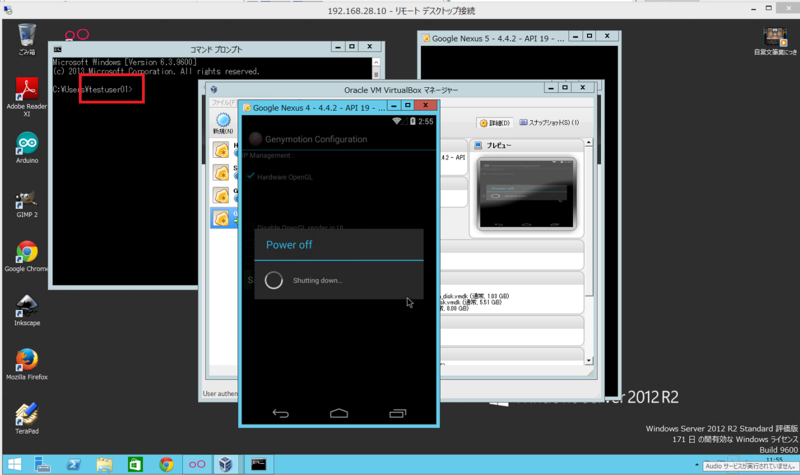800x475 pixels.
Task: Click the Audio service tooltip in system tray
Action: [750, 466]
